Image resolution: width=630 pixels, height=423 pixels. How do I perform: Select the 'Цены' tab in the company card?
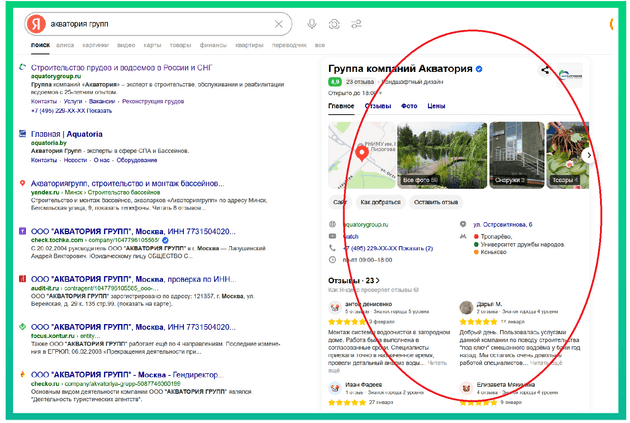pos(436,106)
